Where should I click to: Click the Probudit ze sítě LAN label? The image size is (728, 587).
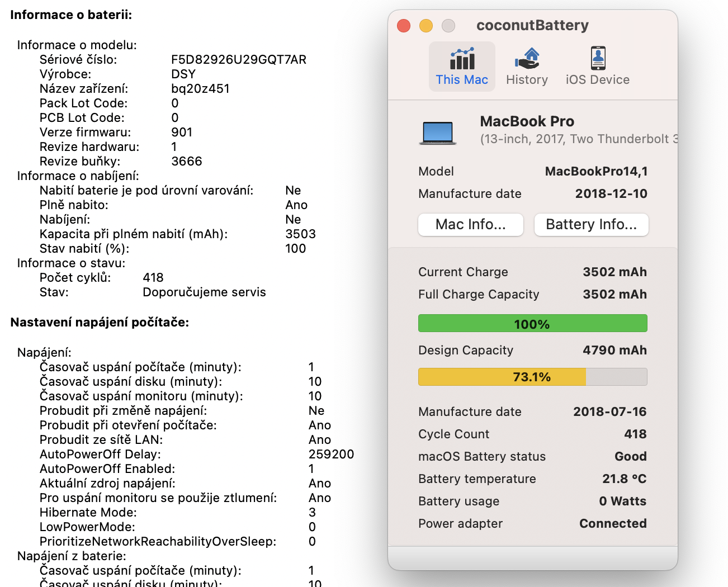[101, 440]
